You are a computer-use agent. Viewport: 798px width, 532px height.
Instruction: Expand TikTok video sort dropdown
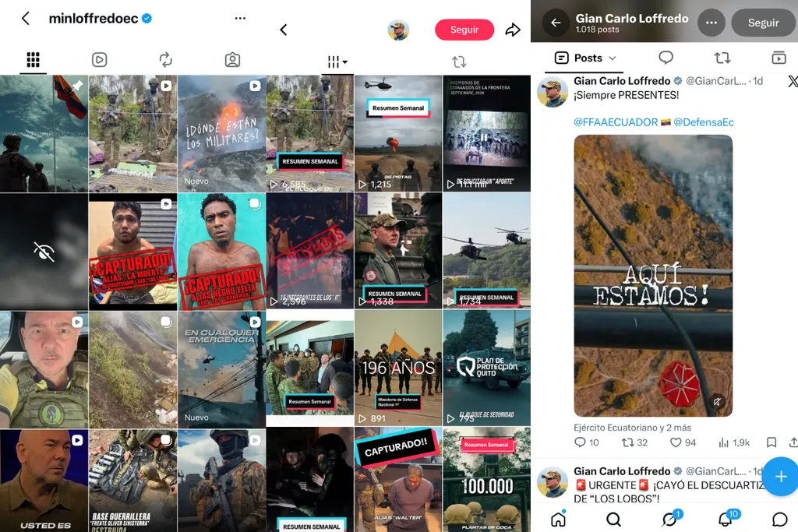point(337,62)
